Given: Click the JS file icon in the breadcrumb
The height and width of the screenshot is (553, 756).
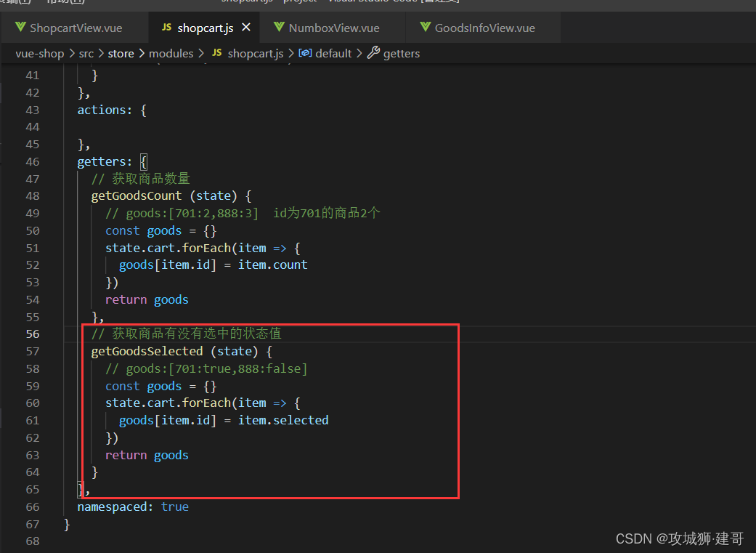Looking at the screenshot, I should [x=217, y=53].
